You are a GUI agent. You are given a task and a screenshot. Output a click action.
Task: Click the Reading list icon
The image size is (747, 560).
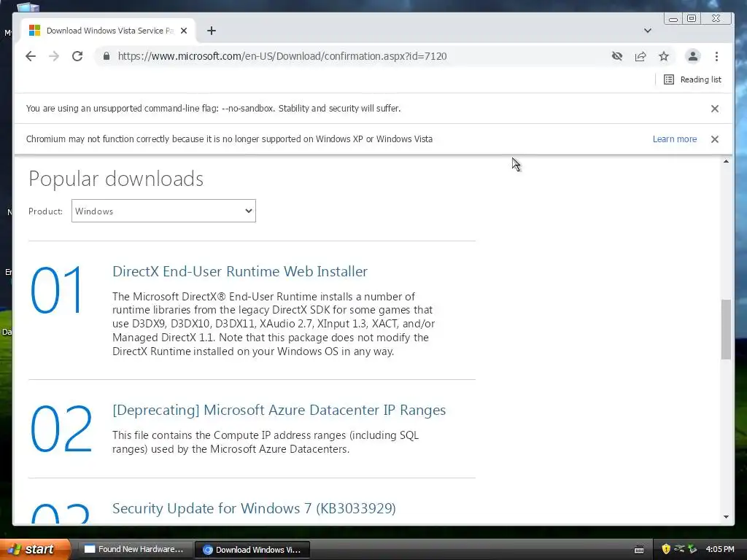(669, 79)
